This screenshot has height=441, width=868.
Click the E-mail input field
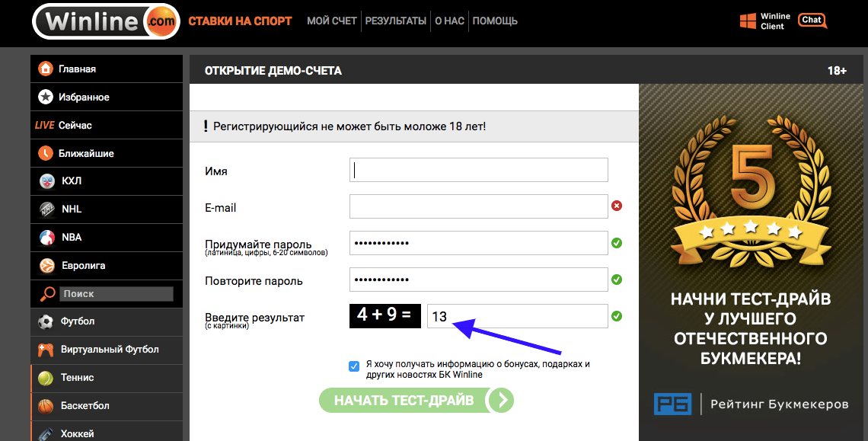coord(479,206)
